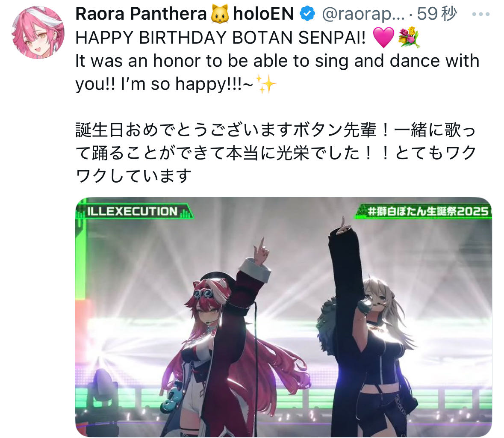The height and width of the screenshot is (438, 504).
Task: Open the Raora Panthera display name
Action: 141,14
